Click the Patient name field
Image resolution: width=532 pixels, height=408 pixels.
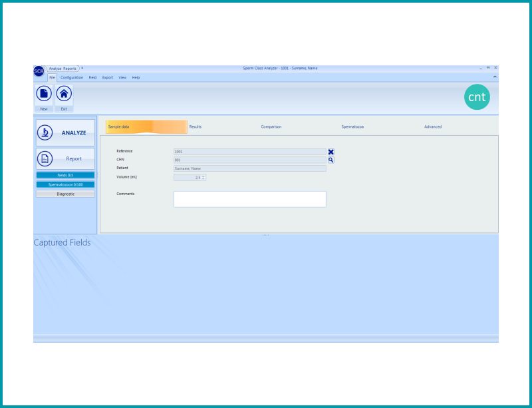click(250, 168)
